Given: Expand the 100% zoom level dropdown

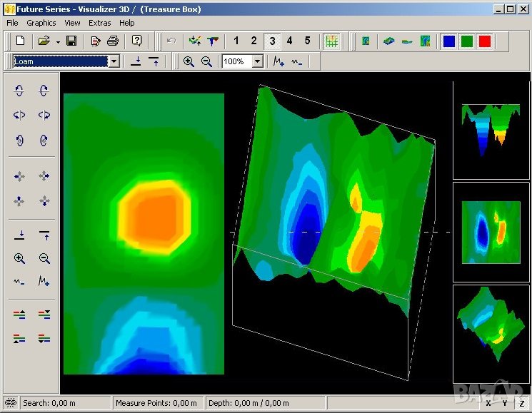Looking at the screenshot, I should pos(258,62).
